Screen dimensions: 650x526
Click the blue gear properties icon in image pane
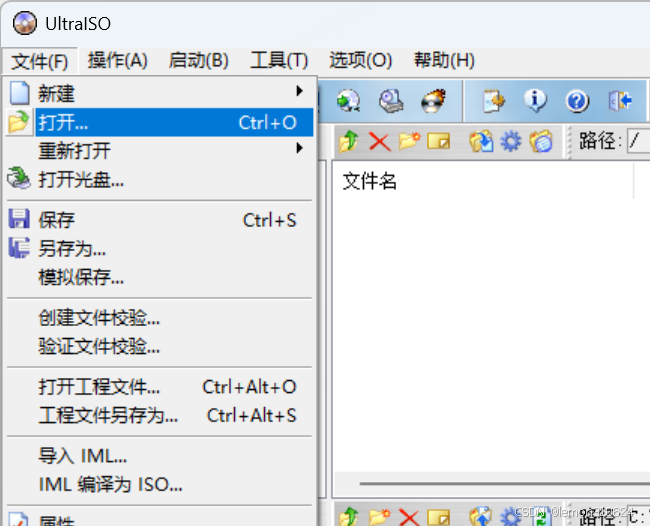click(511, 141)
